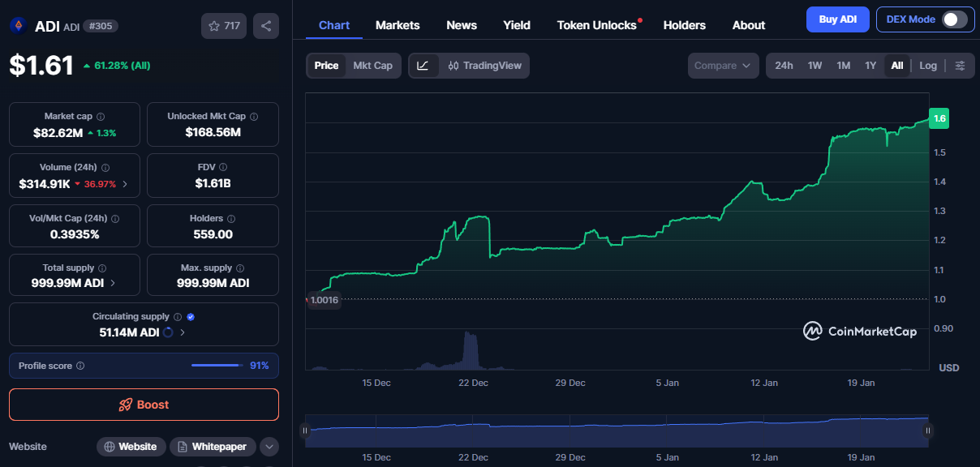Expand Circulating supply details chevron
Viewport: 980px width, 467px height.
pos(183,332)
